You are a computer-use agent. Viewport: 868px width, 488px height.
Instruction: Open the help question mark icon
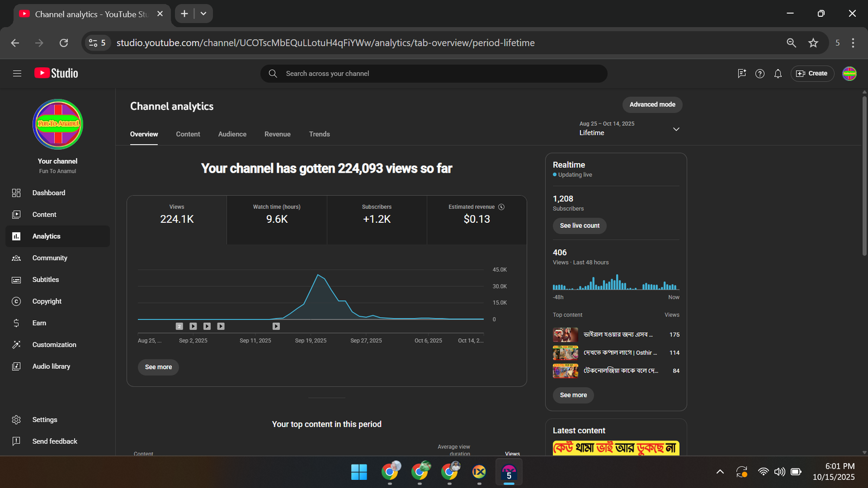pos(759,74)
